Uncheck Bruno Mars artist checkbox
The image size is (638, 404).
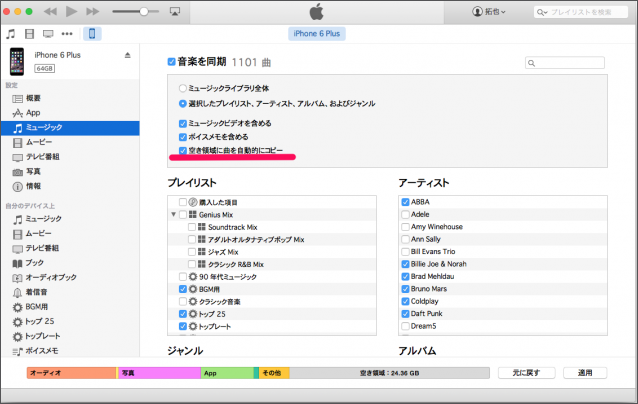405,289
